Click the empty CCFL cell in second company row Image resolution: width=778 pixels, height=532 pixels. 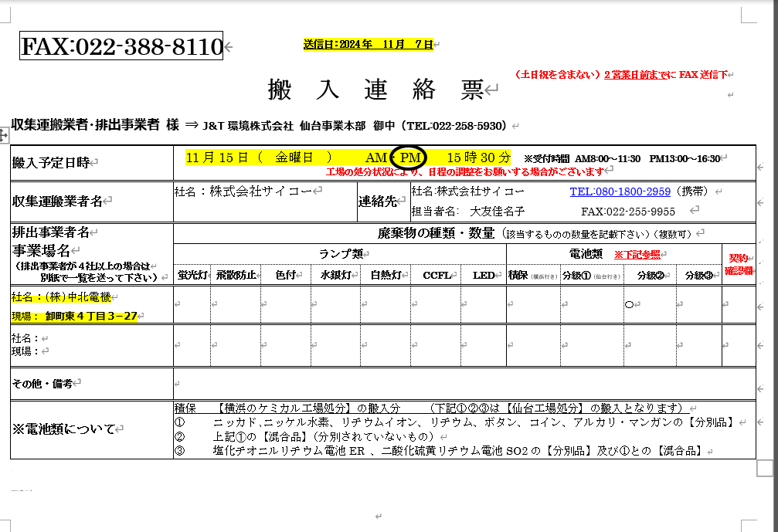(437, 344)
